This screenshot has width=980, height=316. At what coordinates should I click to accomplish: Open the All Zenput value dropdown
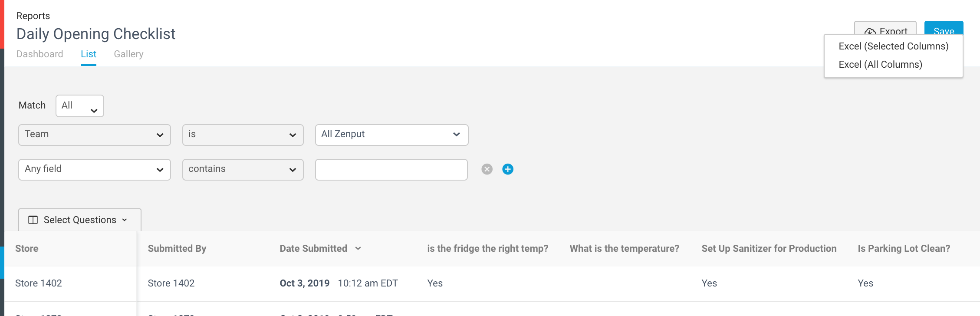(391, 135)
